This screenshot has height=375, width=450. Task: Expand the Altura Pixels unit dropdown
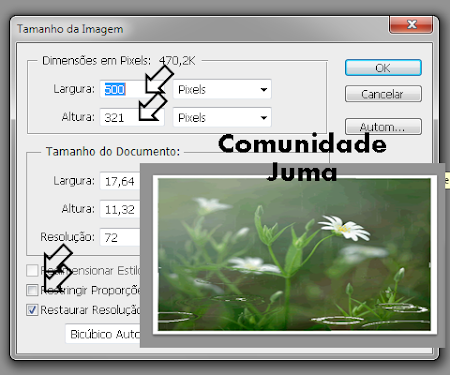[x=222, y=117]
